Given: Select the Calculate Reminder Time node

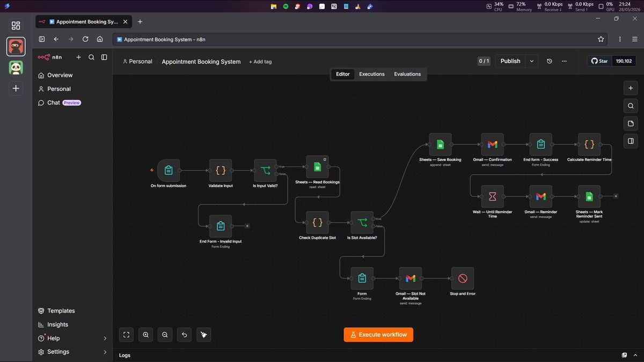Looking at the screenshot, I should pyautogui.click(x=589, y=144).
